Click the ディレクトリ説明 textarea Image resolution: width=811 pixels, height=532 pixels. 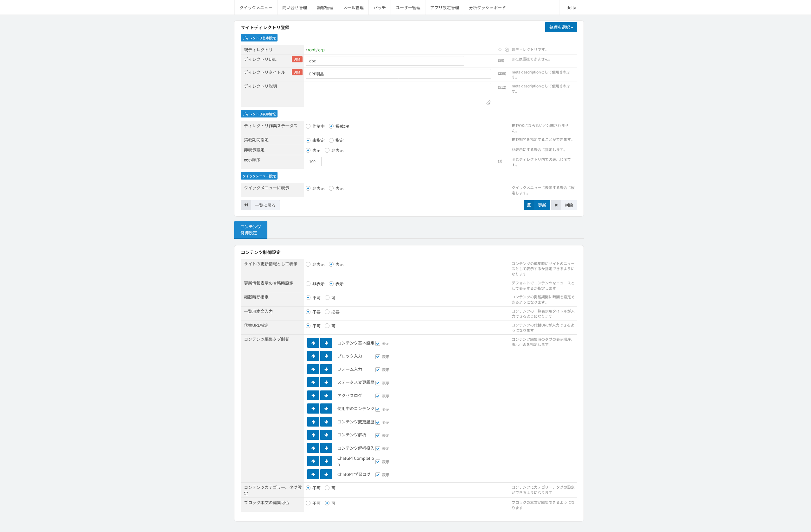pyautogui.click(x=398, y=94)
